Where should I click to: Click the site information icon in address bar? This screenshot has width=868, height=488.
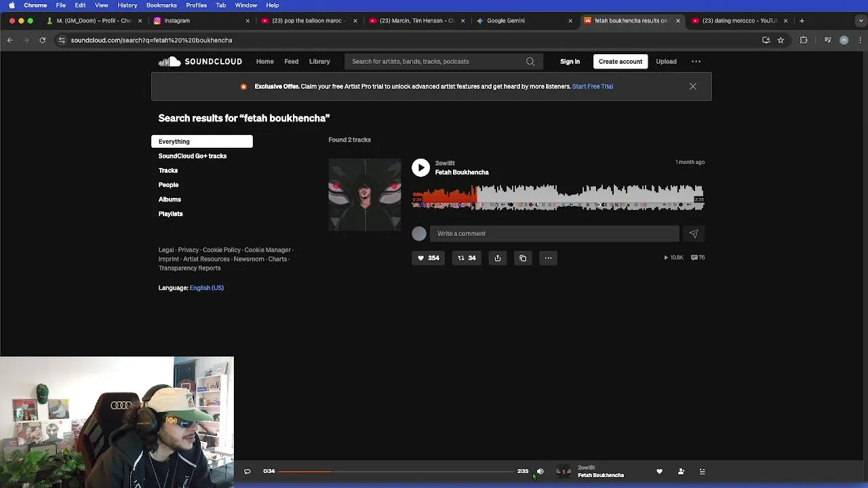tap(62, 41)
